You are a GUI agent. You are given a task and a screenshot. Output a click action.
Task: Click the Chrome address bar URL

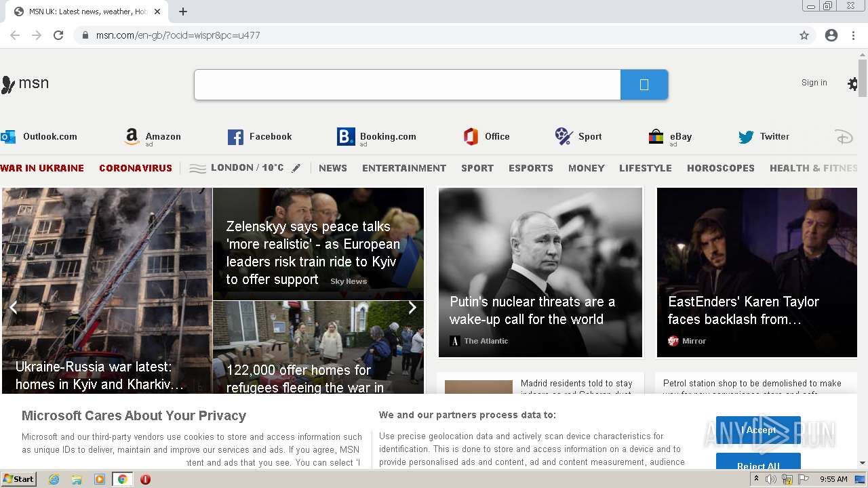click(x=178, y=35)
